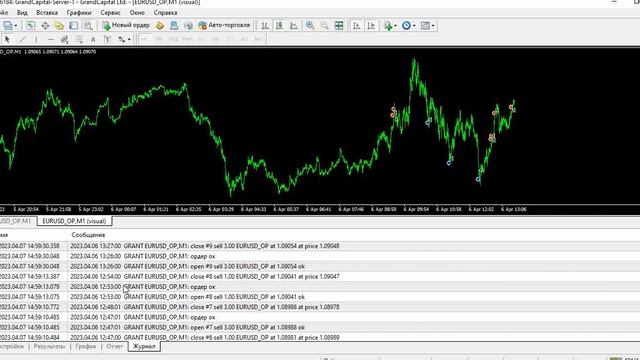This screenshot has width=640, height=360.
Task: Open the Data Window icon
Action: point(45,25)
